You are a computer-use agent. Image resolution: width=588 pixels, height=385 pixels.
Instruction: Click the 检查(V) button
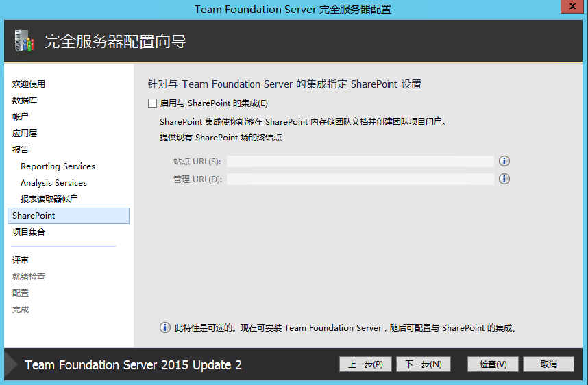493,364
